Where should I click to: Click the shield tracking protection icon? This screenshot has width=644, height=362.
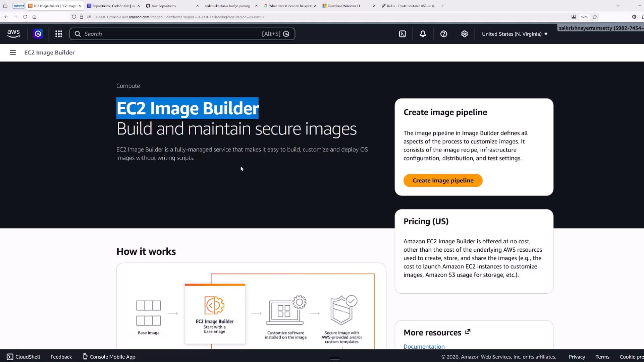(x=74, y=17)
